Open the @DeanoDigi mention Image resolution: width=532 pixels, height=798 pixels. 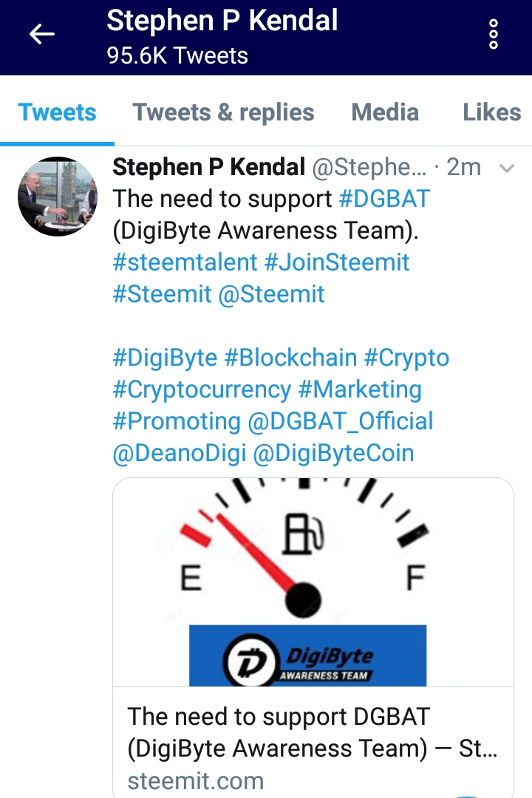tap(180, 454)
